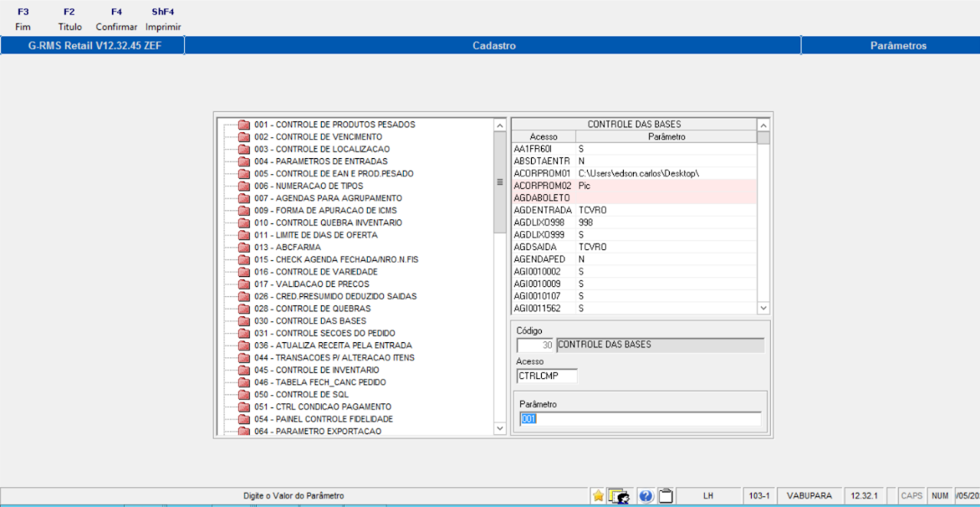Select tree item 064 - PARAMETRO EXPORTACAO

318,432
